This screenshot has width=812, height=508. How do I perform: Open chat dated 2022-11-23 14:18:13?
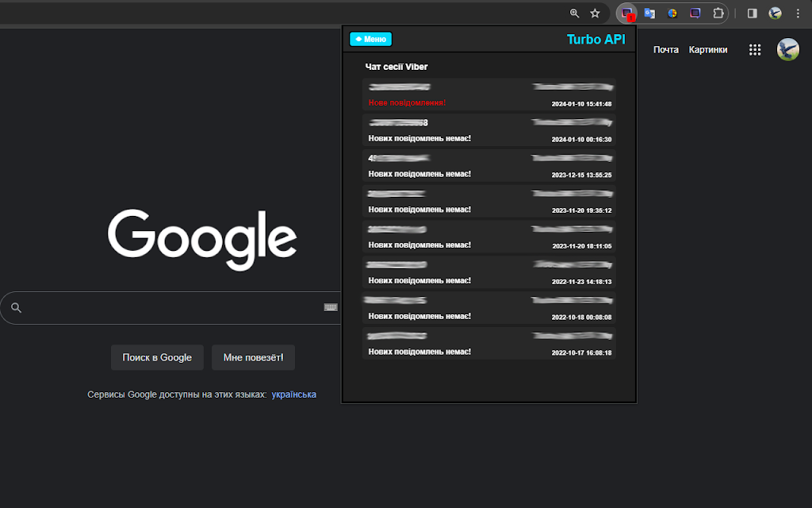(x=488, y=271)
